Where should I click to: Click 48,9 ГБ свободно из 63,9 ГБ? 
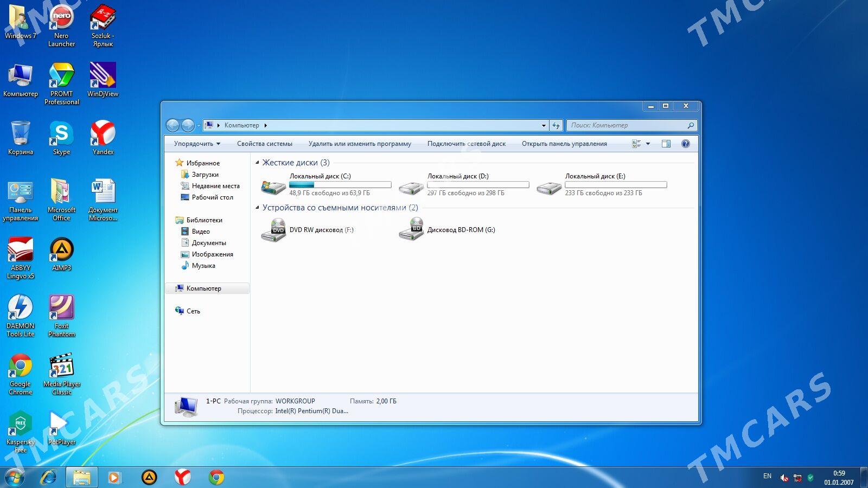coord(329,193)
